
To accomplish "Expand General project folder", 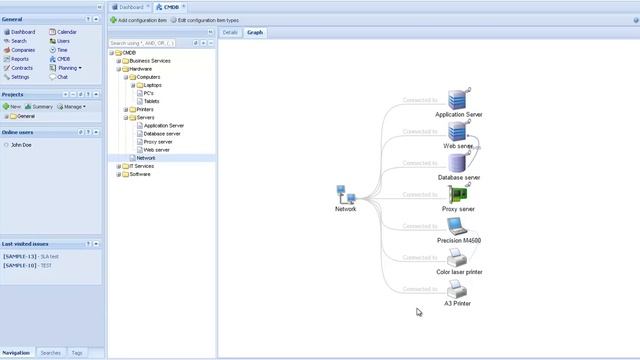I will tap(7, 116).
